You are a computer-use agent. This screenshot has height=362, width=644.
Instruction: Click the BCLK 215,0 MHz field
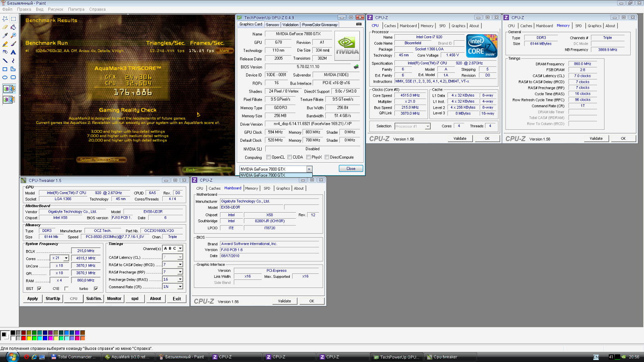point(86,250)
